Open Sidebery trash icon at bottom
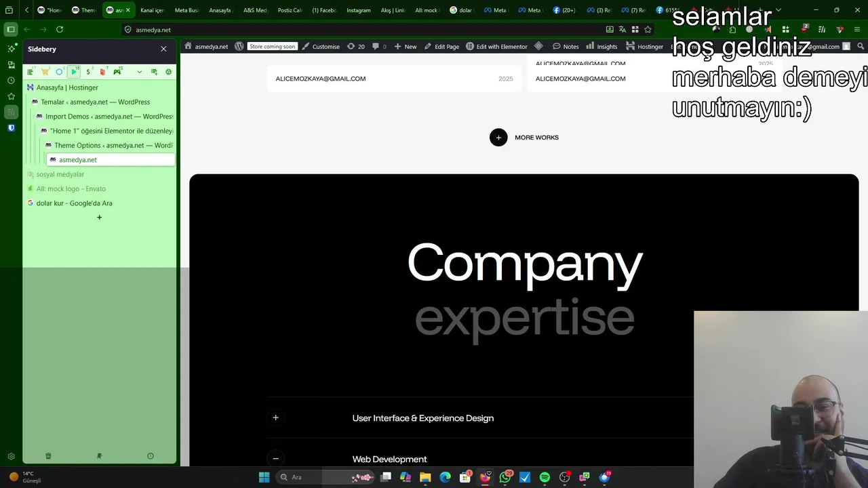The width and height of the screenshot is (868, 488). [x=48, y=456]
